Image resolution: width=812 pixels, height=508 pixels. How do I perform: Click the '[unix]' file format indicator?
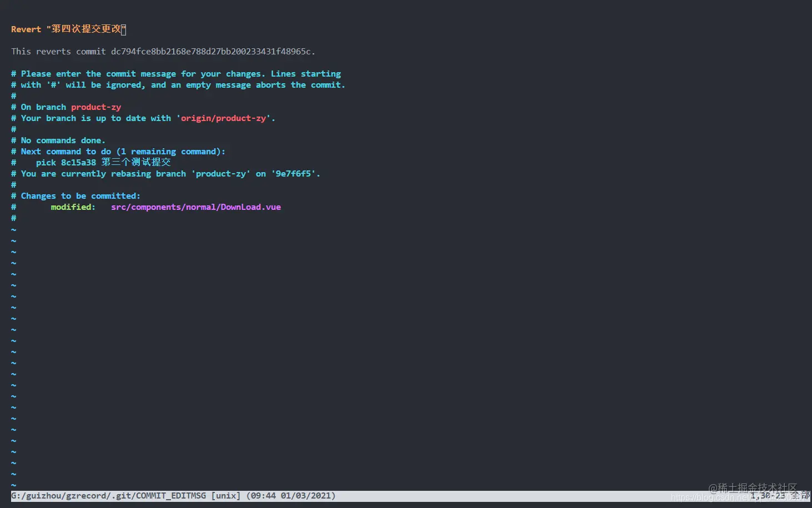[226, 496]
